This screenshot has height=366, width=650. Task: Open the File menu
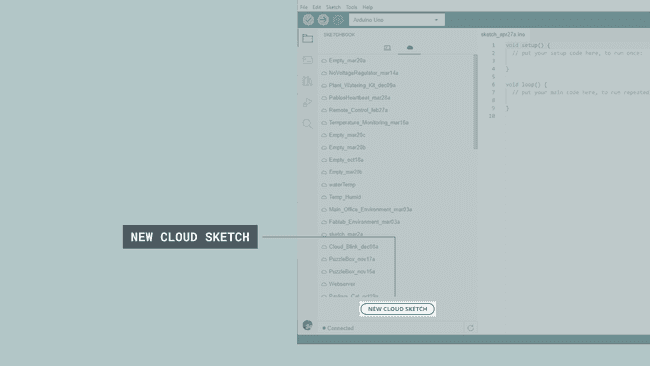tap(304, 7)
